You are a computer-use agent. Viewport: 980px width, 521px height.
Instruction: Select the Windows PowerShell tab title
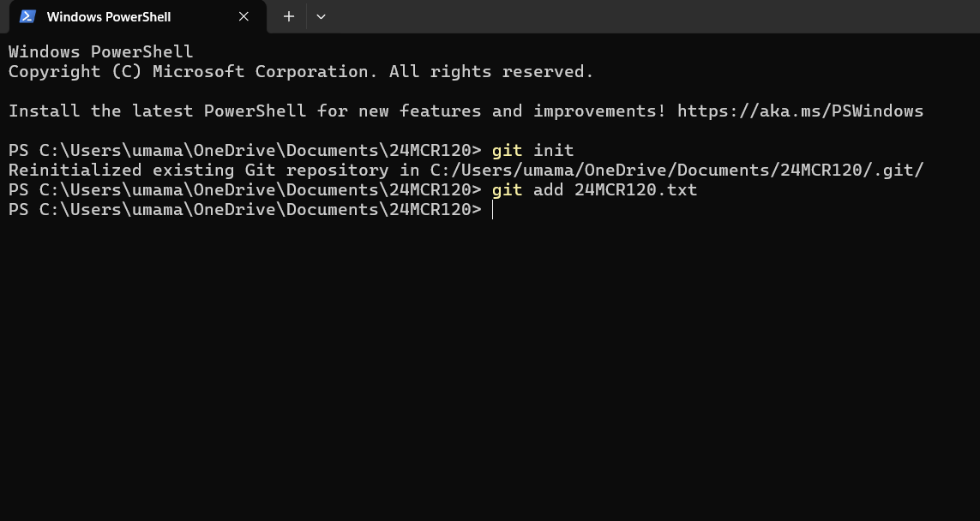click(109, 17)
